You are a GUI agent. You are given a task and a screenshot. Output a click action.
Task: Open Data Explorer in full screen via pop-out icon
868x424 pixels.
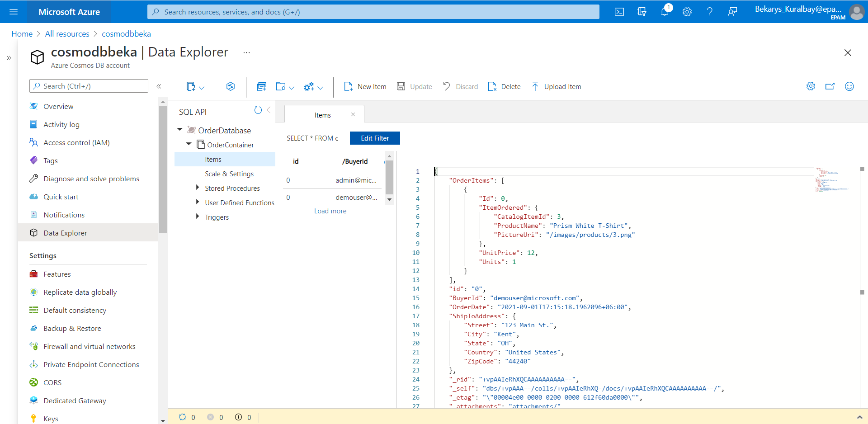830,86
